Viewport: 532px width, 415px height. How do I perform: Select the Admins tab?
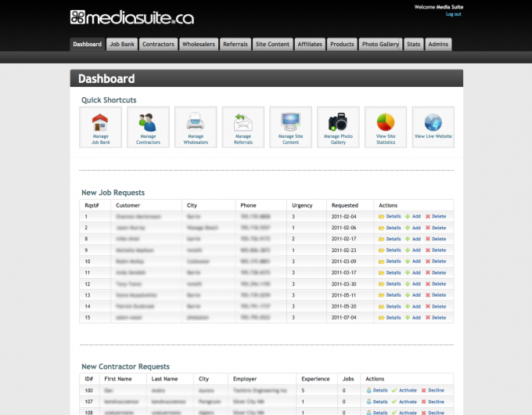click(x=438, y=45)
